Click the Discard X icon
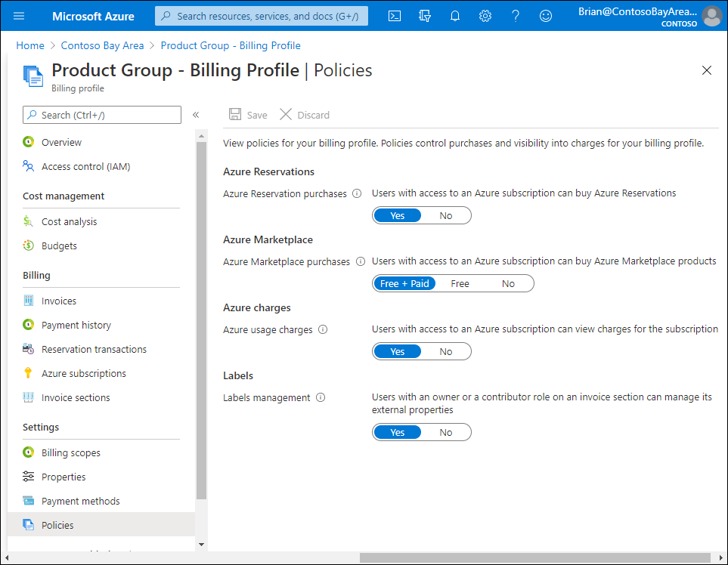728x565 pixels. [286, 115]
